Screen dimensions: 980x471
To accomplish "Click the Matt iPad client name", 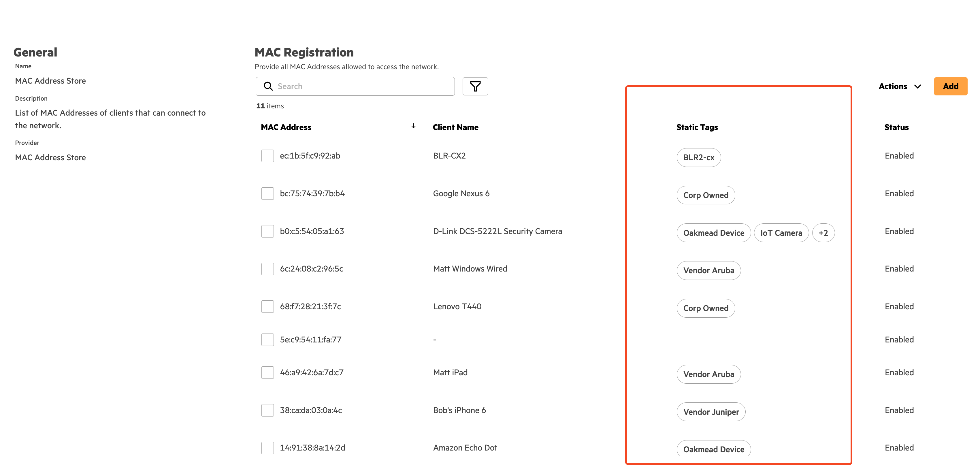I will tap(451, 372).
